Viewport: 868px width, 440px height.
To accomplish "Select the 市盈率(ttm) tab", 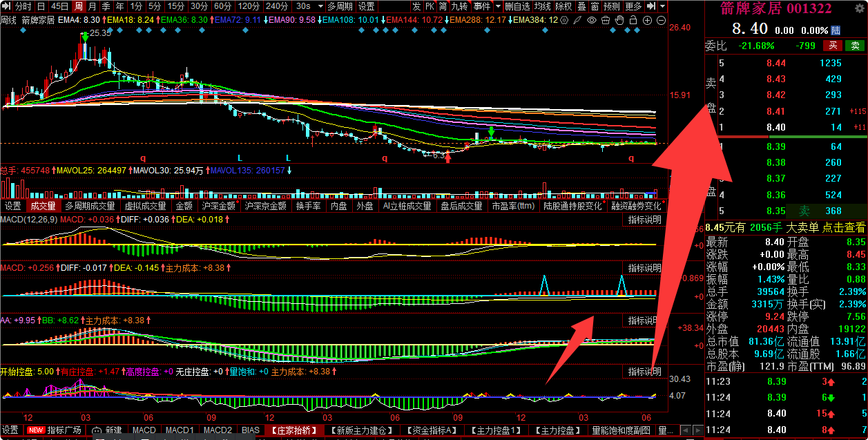I will pyautogui.click(x=513, y=206).
